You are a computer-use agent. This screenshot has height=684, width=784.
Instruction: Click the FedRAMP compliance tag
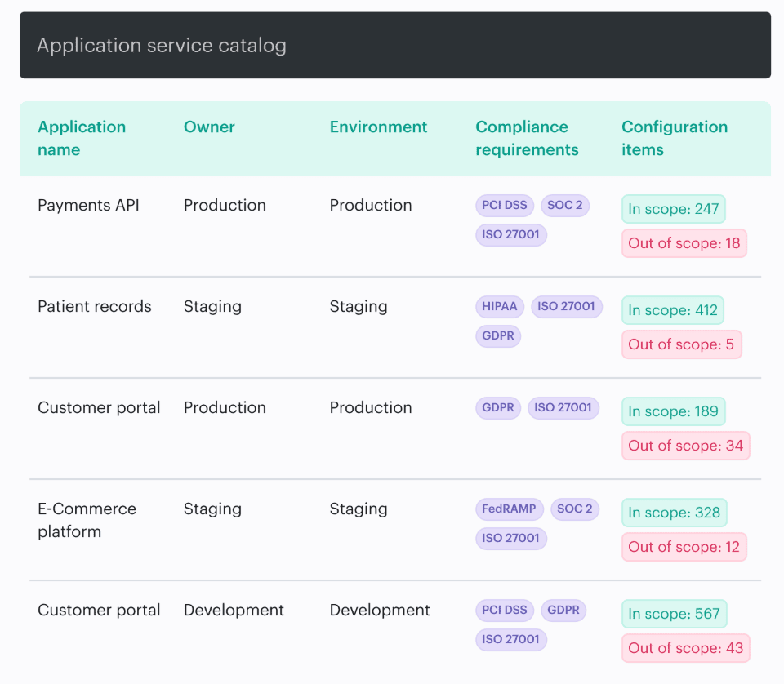pos(510,509)
